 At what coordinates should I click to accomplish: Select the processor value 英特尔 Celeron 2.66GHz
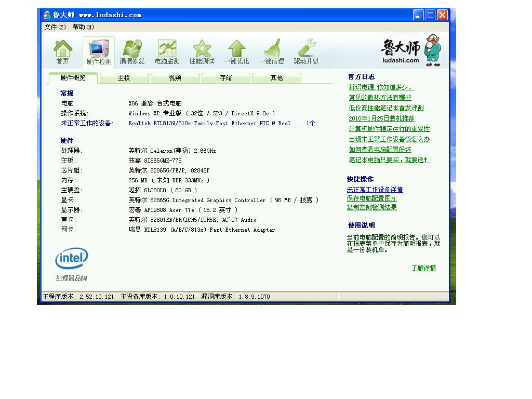(x=172, y=151)
